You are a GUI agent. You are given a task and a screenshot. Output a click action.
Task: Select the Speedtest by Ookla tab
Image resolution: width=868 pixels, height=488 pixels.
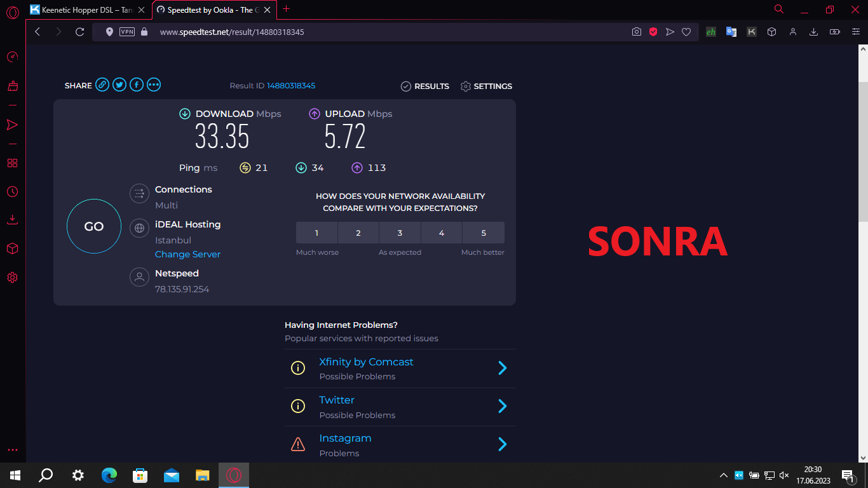pos(214,10)
